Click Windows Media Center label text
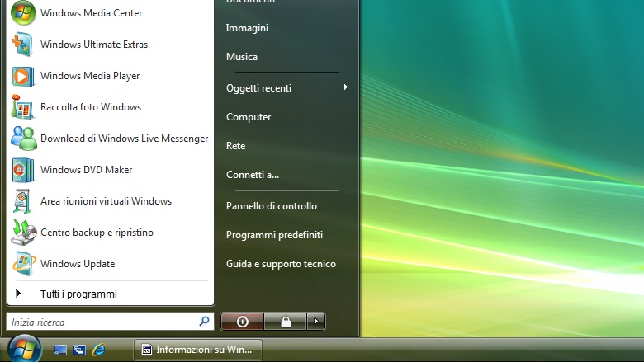Screen dimensions: 644x362 coord(91,13)
